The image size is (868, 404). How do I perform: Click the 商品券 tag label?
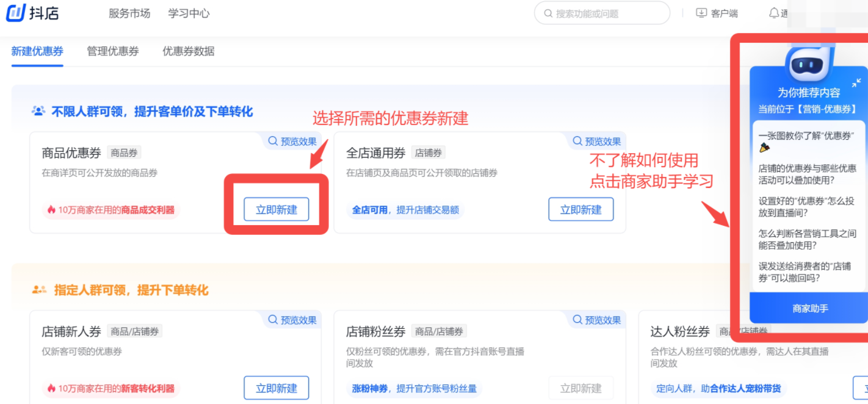coord(124,153)
